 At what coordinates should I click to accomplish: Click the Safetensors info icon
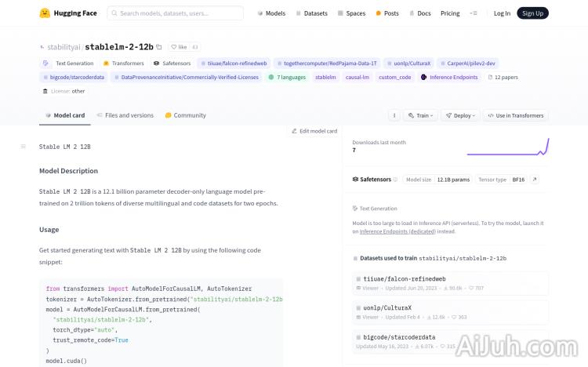coord(395,180)
